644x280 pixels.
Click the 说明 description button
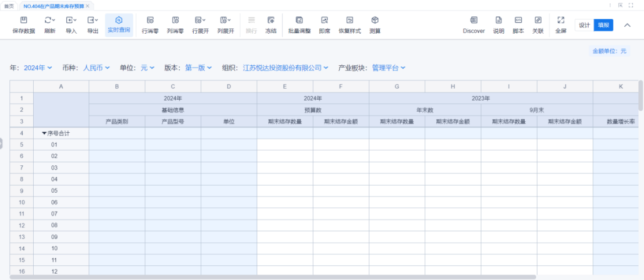click(x=499, y=20)
